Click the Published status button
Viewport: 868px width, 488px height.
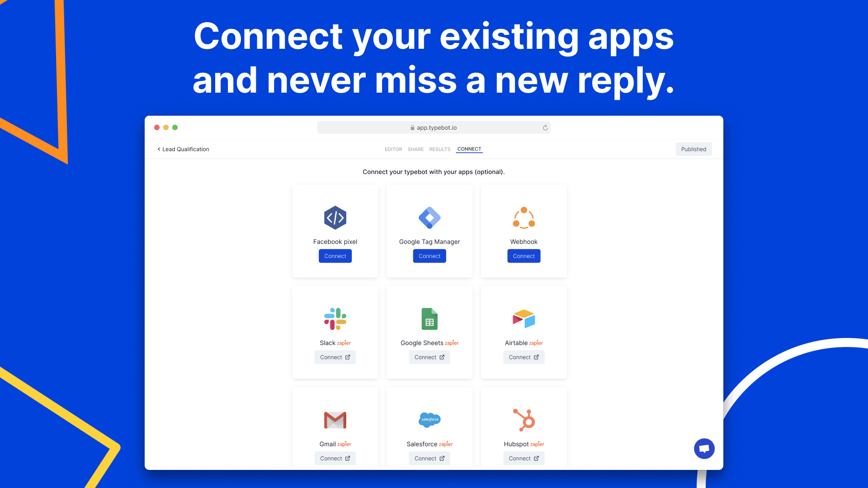coord(693,149)
